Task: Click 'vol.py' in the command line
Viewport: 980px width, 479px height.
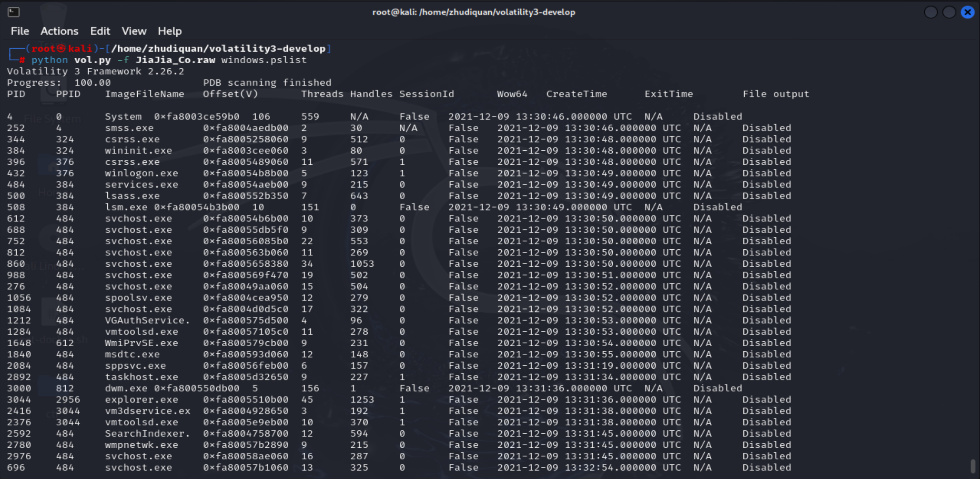Action: click(92, 60)
